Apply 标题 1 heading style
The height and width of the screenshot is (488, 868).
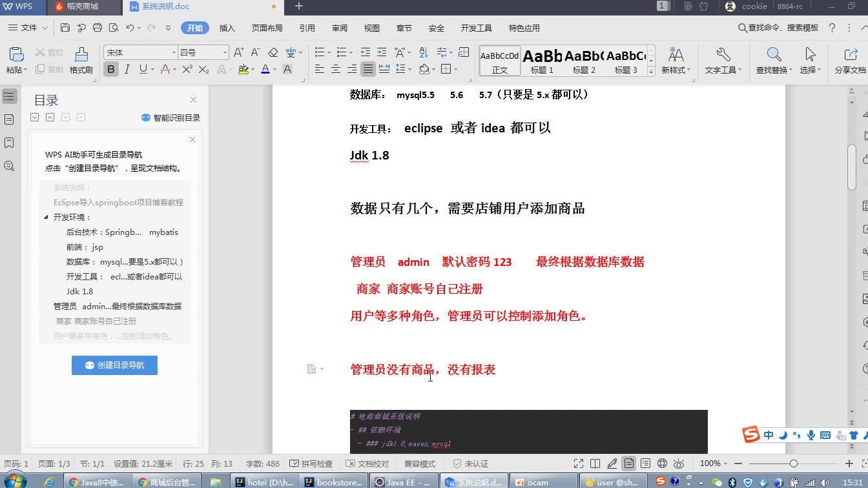[x=542, y=61]
